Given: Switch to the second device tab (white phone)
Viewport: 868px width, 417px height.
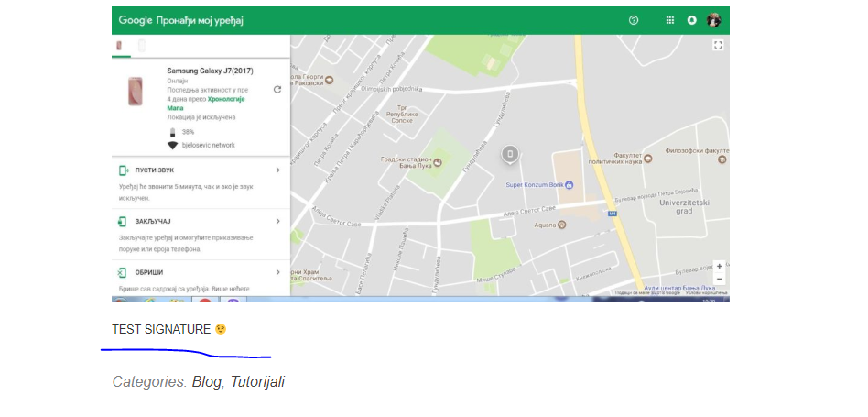Looking at the screenshot, I should click(x=142, y=46).
